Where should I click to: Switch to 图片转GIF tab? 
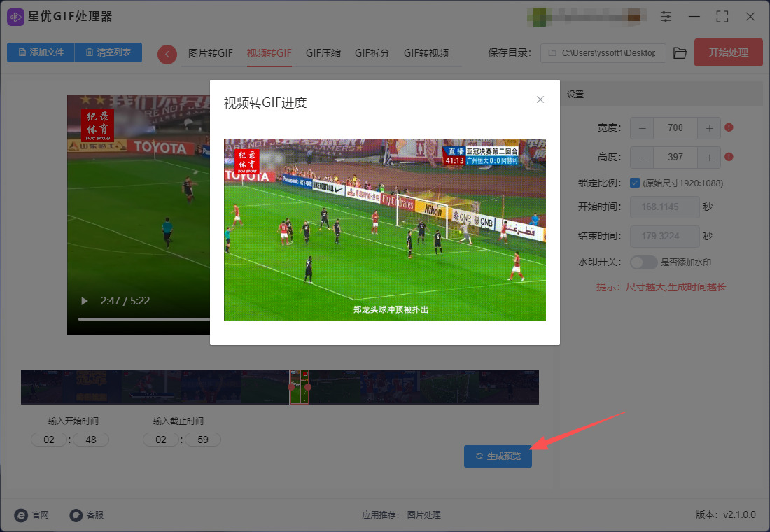[x=211, y=53]
